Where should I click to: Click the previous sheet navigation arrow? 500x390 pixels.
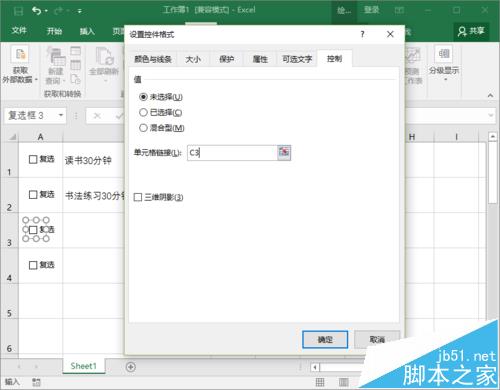click(19, 367)
